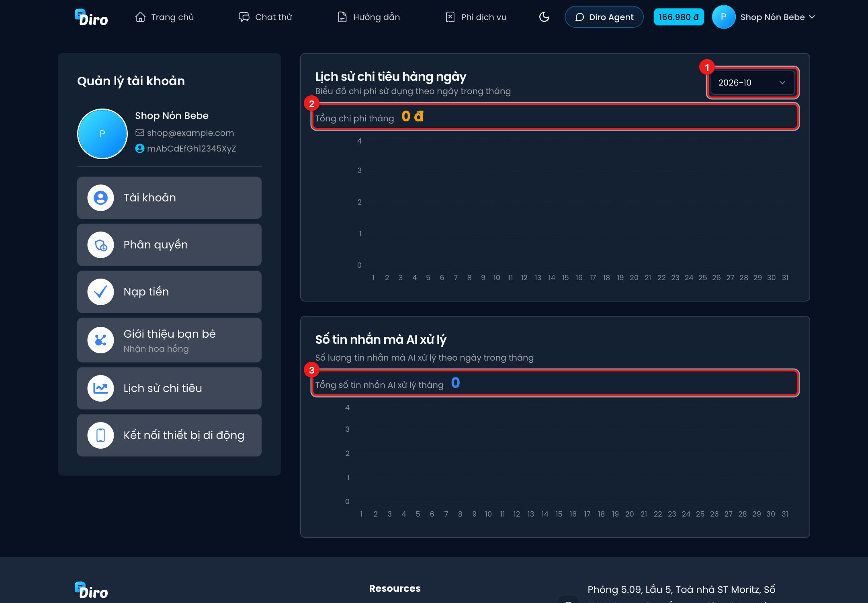Click the large profile avatar in sidebar
The width and height of the screenshot is (868, 603).
[x=102, y=134]
